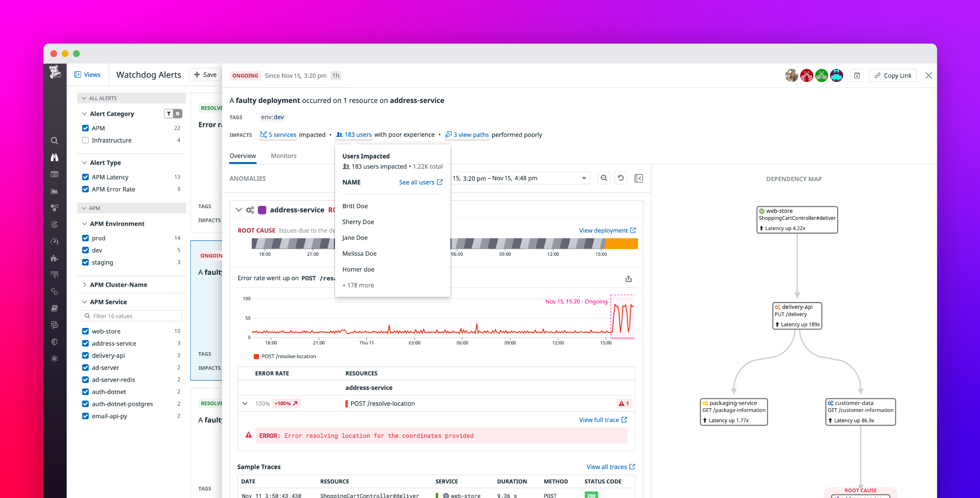
Task: Enable the Infrastructure alert category checkbox
Action: (x=85, y=140)
